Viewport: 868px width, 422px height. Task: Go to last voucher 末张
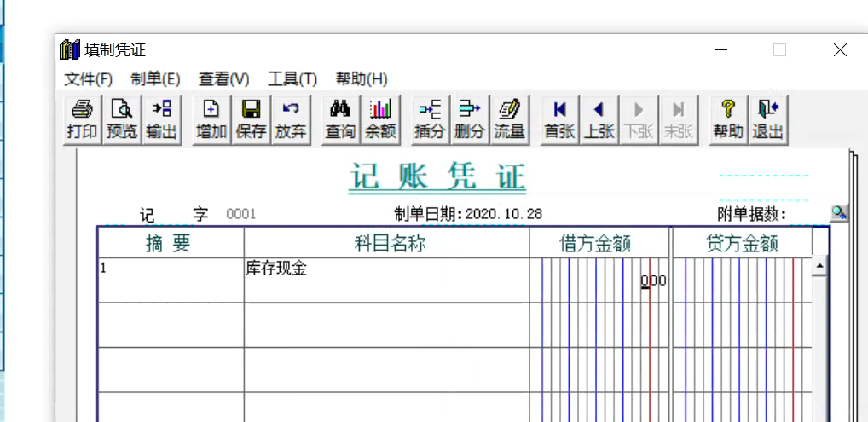coord(678,119)
